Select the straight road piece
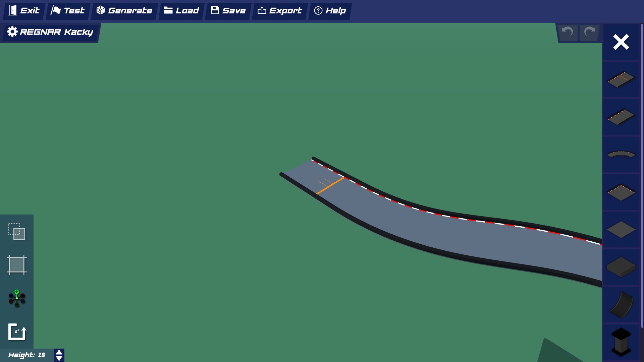Screen dimensions: 644x362 [x=621, y=117]
